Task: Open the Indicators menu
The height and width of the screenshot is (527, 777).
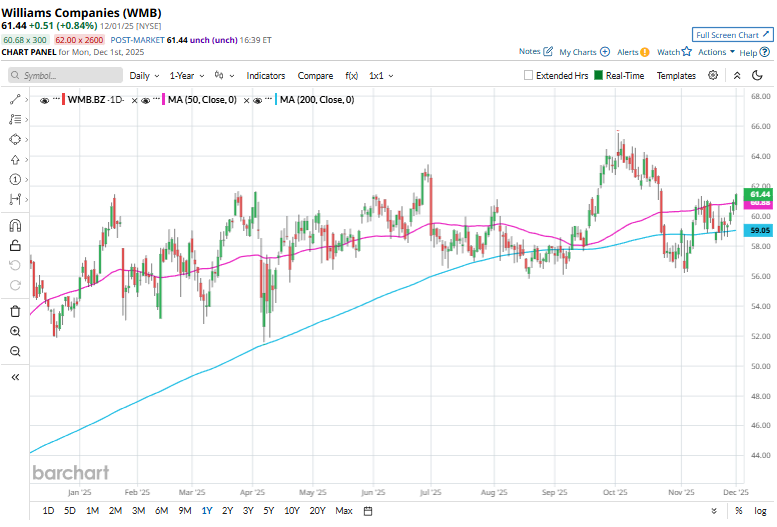Action: tap(265, 76)
